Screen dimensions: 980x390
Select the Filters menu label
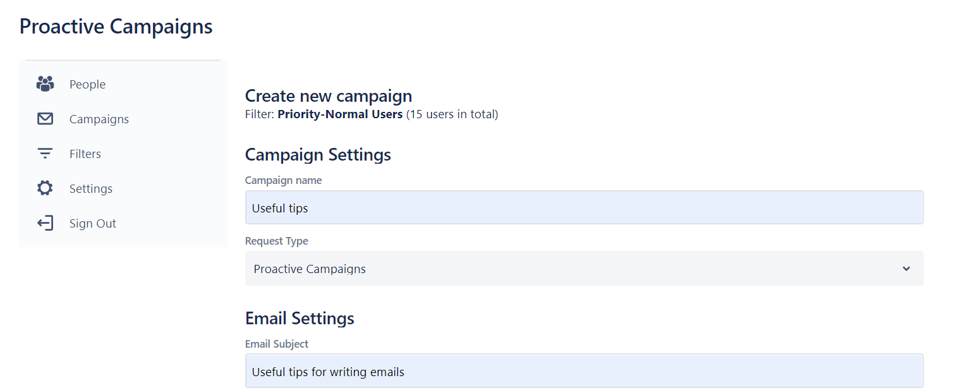(x=85, y=154)
